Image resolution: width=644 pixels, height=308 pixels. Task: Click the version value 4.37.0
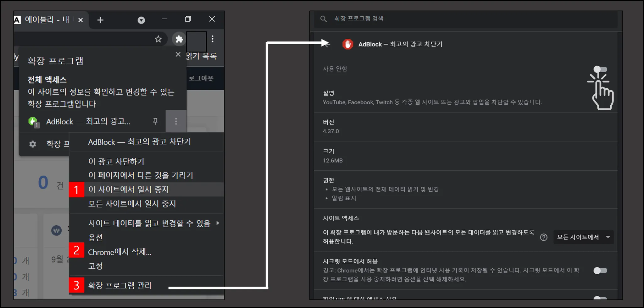(331, 131)
